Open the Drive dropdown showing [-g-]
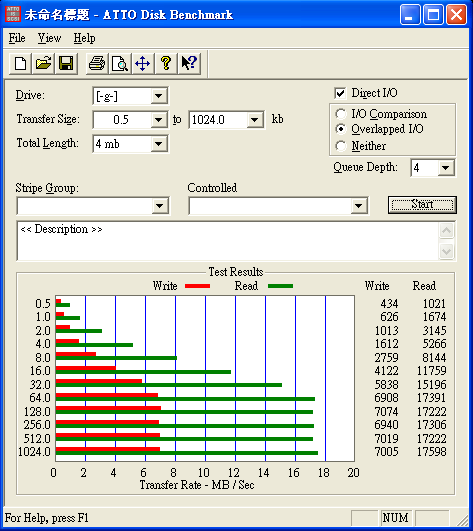The height and width of the screenshot is (531, 473). (x=158, y=96)
